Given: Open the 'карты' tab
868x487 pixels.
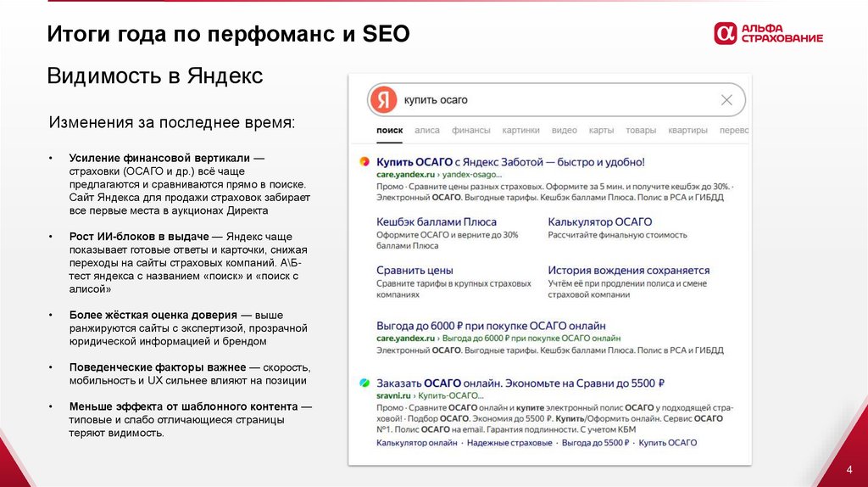Looking at the screenshot, I should tap(601, 130).
